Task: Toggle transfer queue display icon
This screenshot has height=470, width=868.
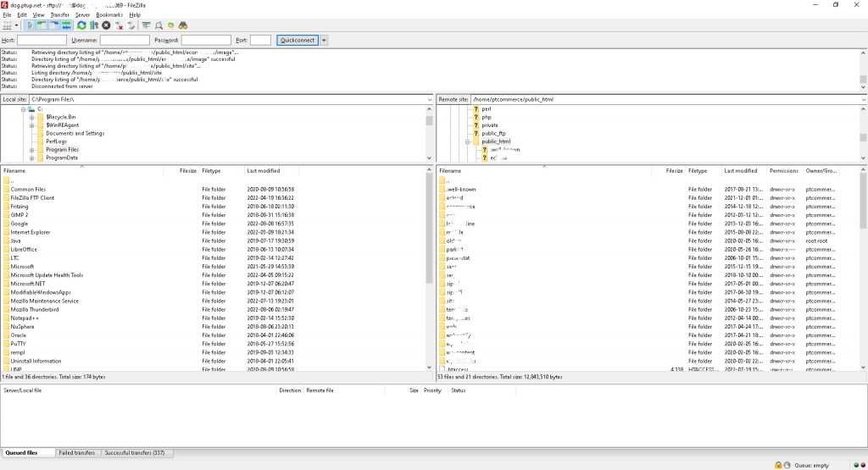Action: pyautogui.click(x=66, y=25)
